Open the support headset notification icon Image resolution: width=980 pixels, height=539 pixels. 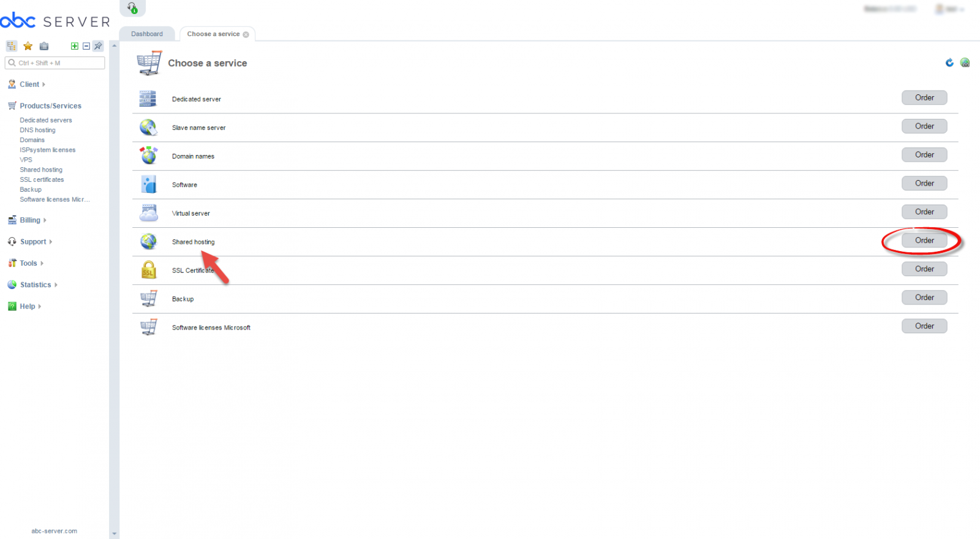[132, 7]
